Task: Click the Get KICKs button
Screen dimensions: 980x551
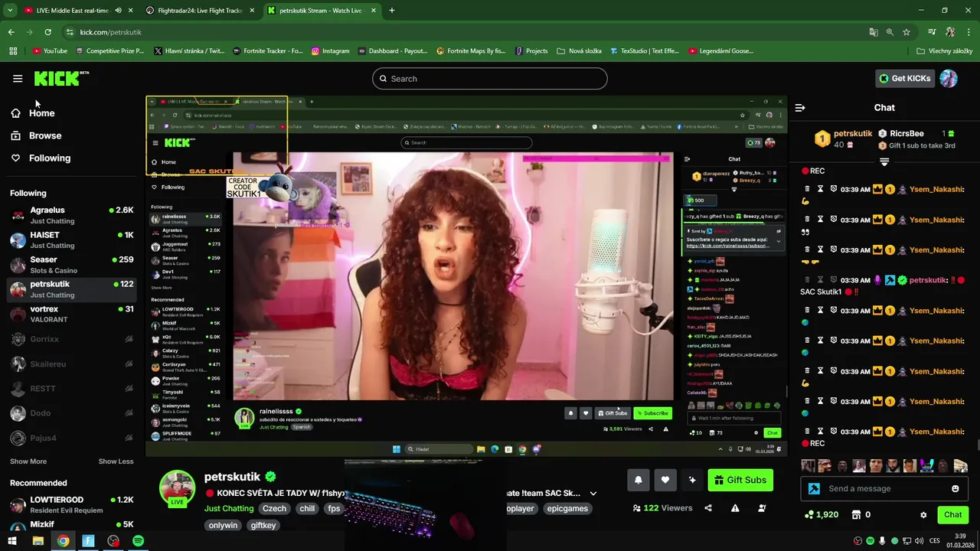Action: click(x=904, y=78)
